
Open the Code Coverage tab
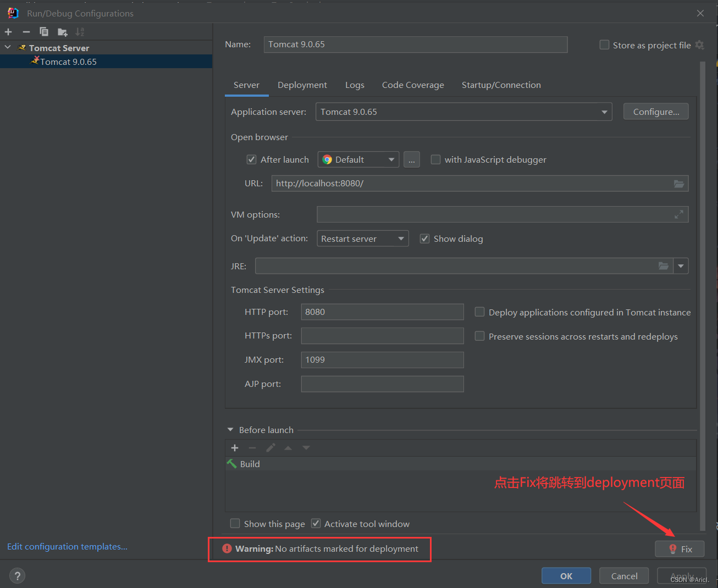tap(413, 85)
